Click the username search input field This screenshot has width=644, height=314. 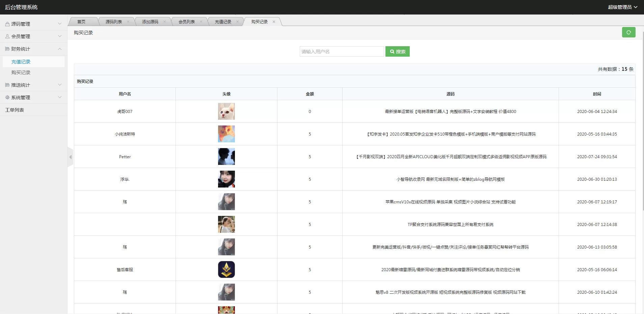(341, 51)
